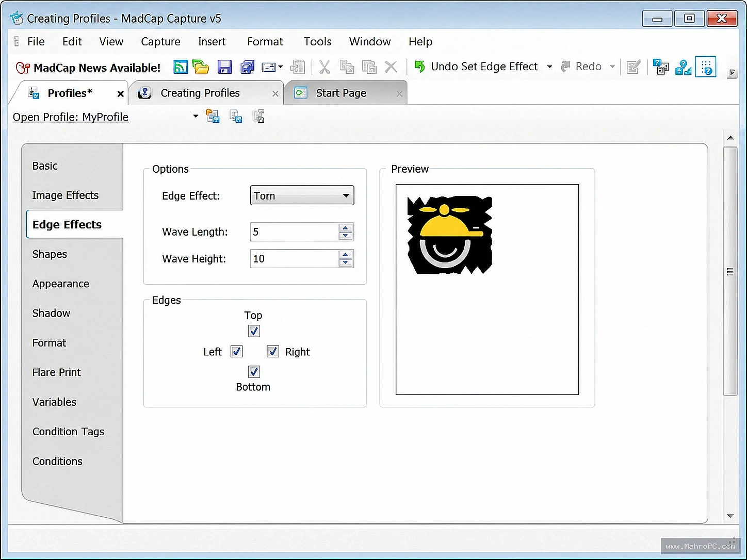Screen dimensions: 747x560
Task: Increase Wave Length with up spinner
Action: (x=346, y=227)
